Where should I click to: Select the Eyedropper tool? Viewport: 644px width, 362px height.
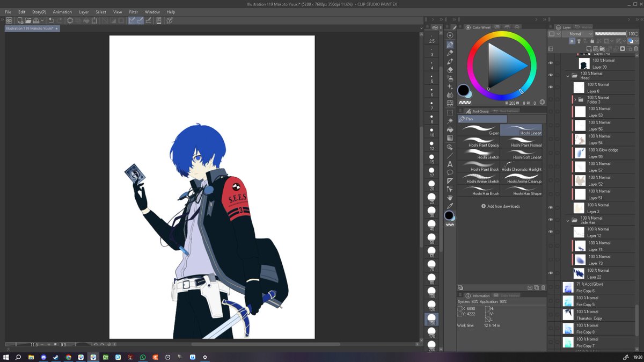pyautogui.click(x=450, y=206)
